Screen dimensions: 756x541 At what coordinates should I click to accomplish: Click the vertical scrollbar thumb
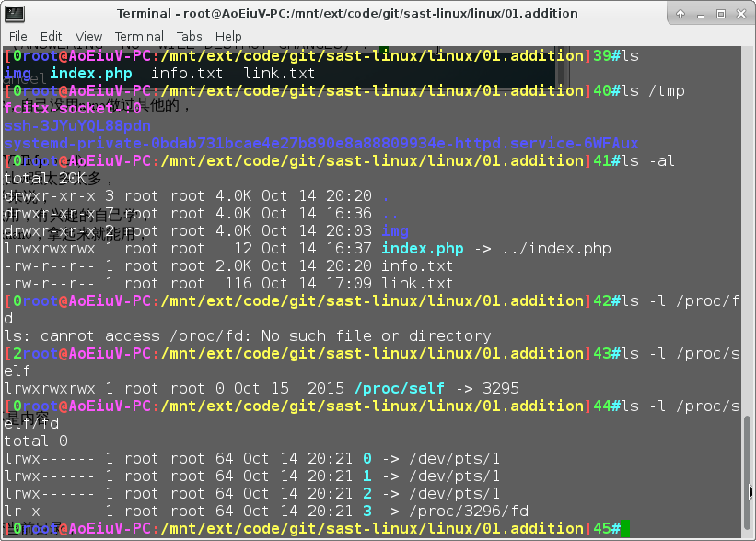[749, 469]
